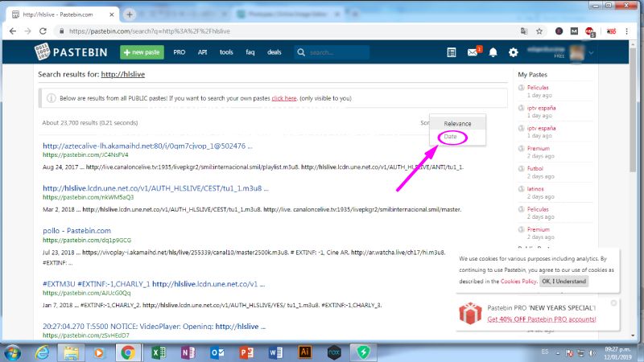Bookmark page with star icon
The width and height of the screenshot is (644, 362).
pyautogui.click(x=539, y=31)
